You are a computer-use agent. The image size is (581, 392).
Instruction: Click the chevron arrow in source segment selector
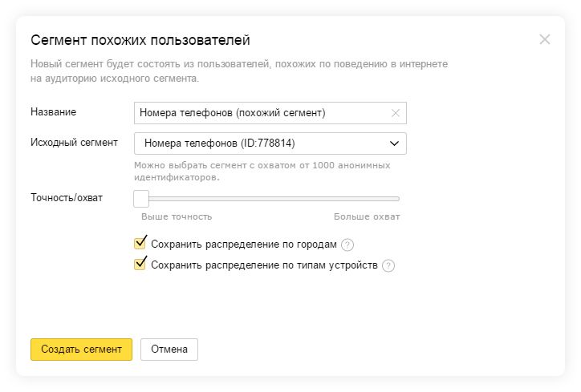coord(394,143)
